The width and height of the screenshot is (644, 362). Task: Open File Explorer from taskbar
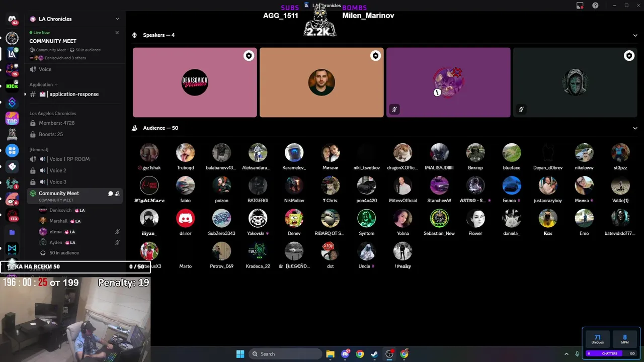[x=330, y=354]
